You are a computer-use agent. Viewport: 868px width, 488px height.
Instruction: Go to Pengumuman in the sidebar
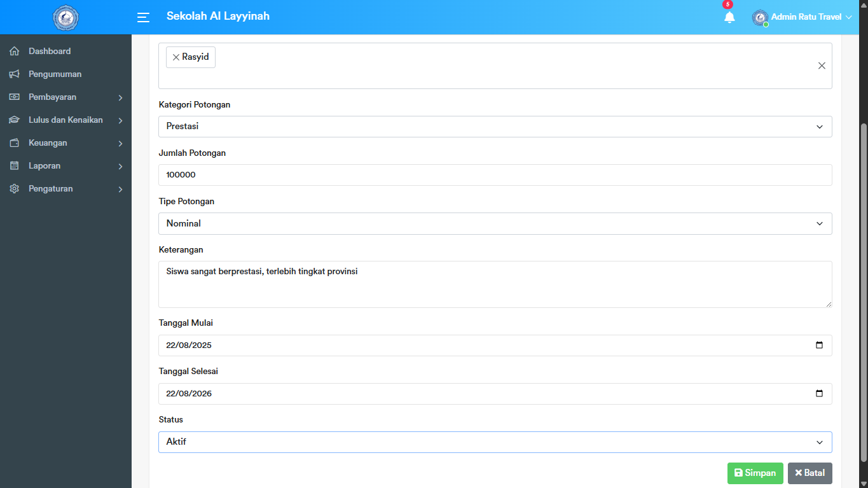click(x=55, y=74)
